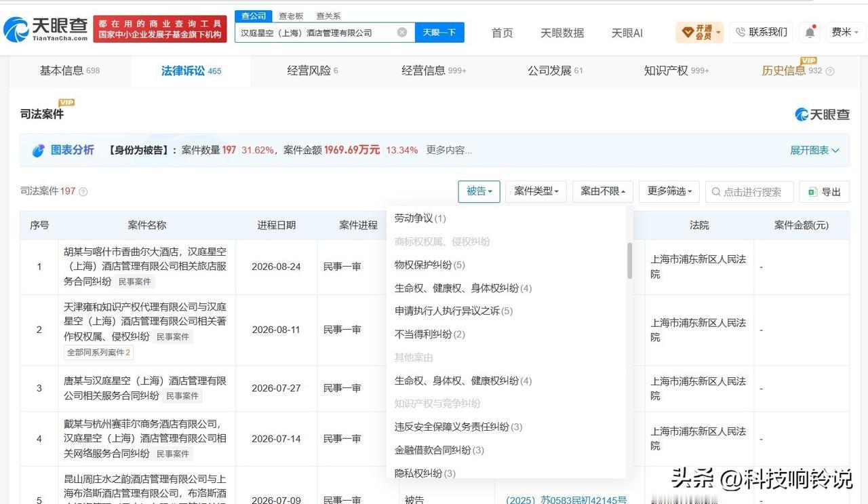Select 查老板 search mode tab
This screenshot has height=504, width=868.
[x=291, y=16]
